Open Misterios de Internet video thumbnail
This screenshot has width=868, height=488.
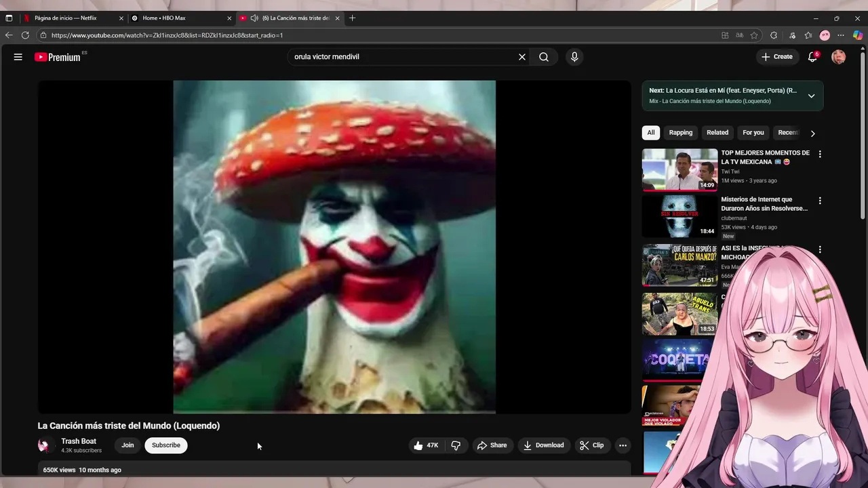pos(679,216)
